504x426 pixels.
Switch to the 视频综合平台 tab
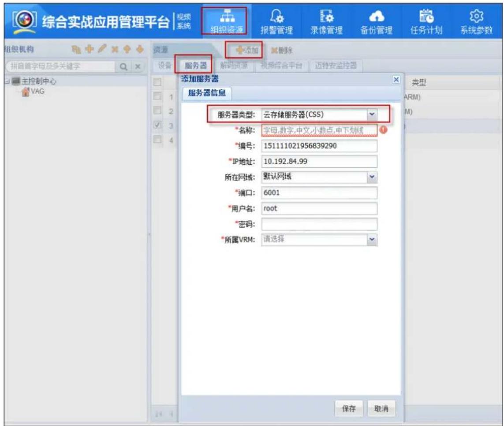click(281, 66)
